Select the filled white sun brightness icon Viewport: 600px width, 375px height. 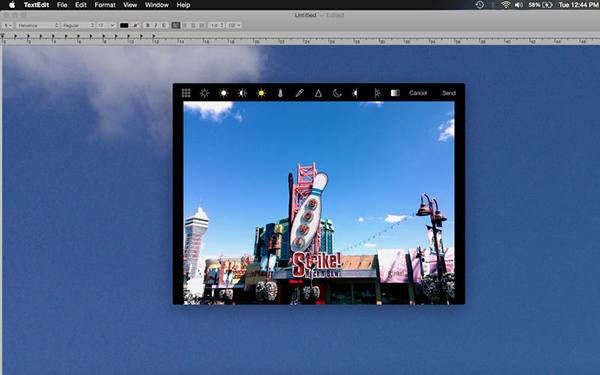[x=223, y=93]
